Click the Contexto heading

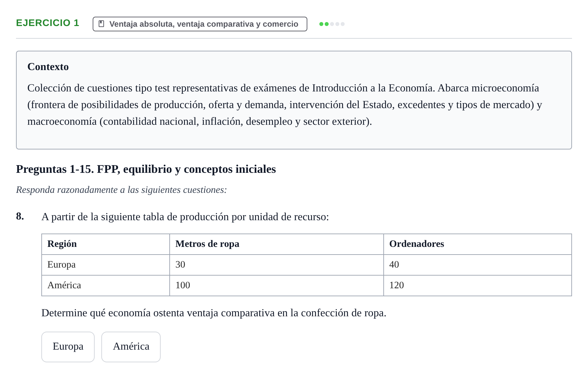[x=48, y=67]
